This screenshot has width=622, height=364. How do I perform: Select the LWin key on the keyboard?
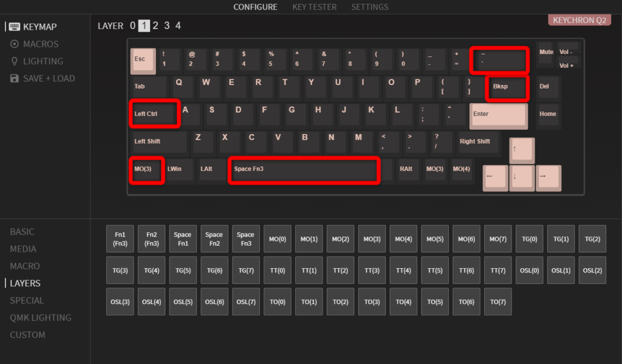coord(179,170)
